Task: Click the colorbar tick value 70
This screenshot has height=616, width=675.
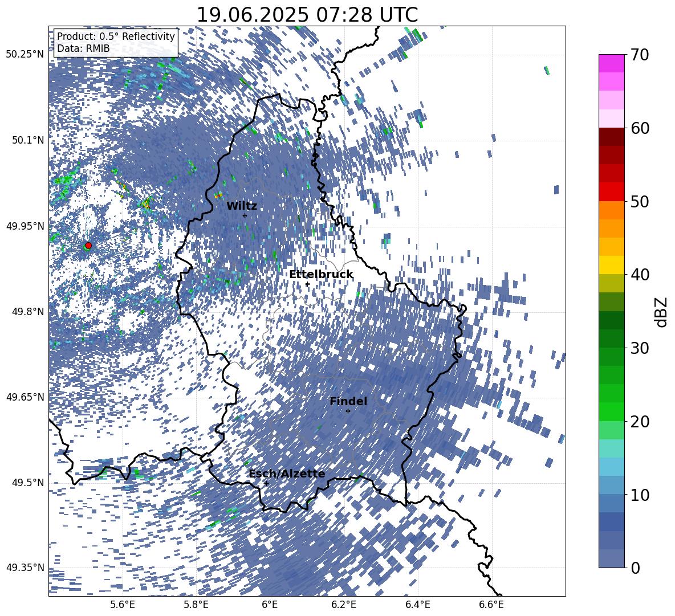Action: click(x=640, y=55)
